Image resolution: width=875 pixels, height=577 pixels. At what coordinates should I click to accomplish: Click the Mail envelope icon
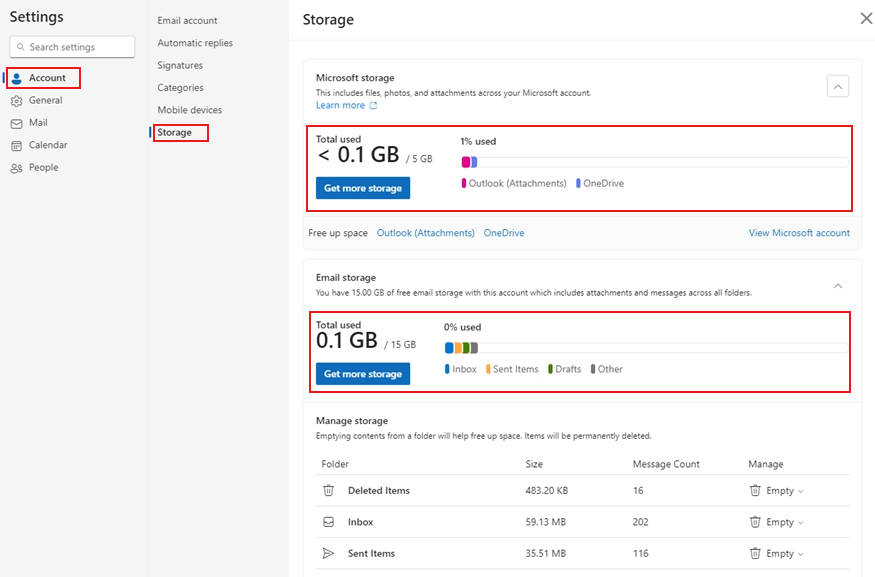point(17,123)
